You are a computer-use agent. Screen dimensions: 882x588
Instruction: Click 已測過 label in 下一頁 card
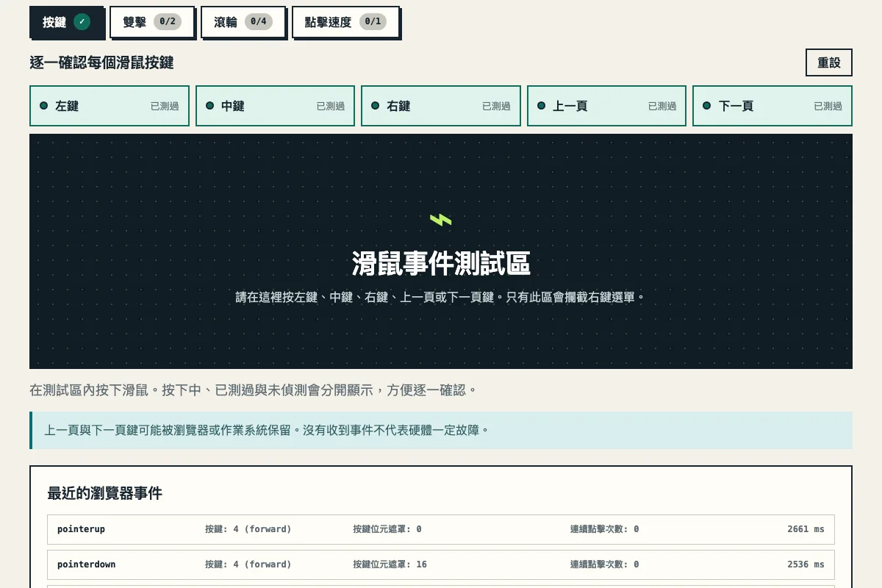(828, 106)
